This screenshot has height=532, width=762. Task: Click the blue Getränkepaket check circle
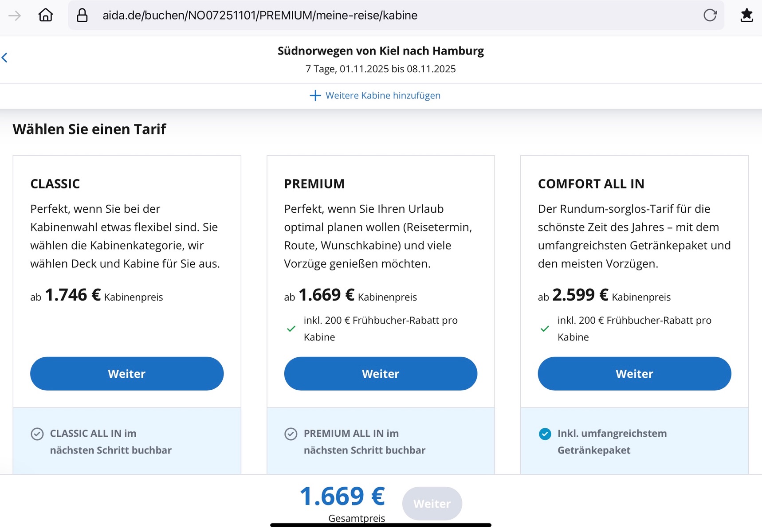545,434
